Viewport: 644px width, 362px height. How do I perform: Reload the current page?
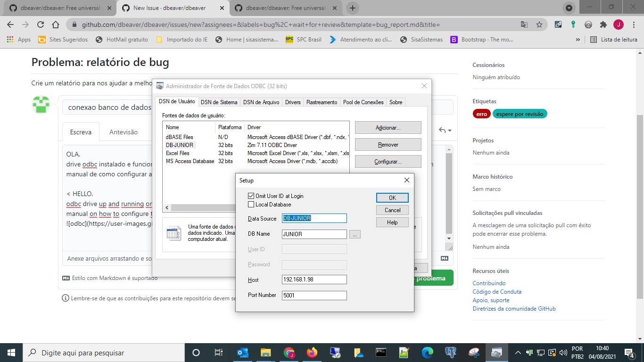41,25
